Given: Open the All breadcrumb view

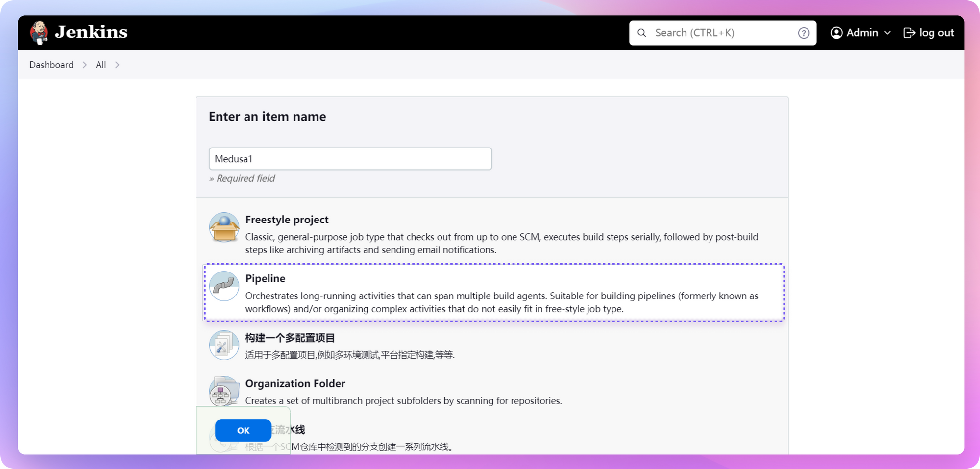Looking at the screenshot, I should coord(101,65).
